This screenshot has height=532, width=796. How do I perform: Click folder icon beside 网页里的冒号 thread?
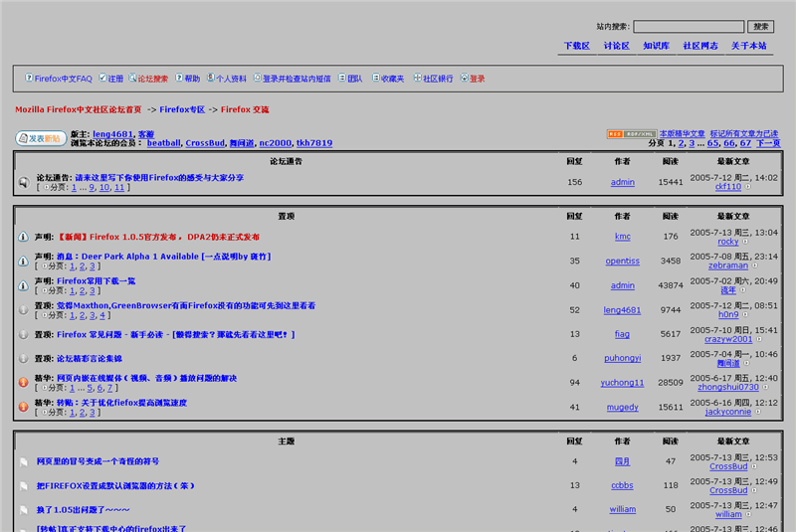(24, 462)
